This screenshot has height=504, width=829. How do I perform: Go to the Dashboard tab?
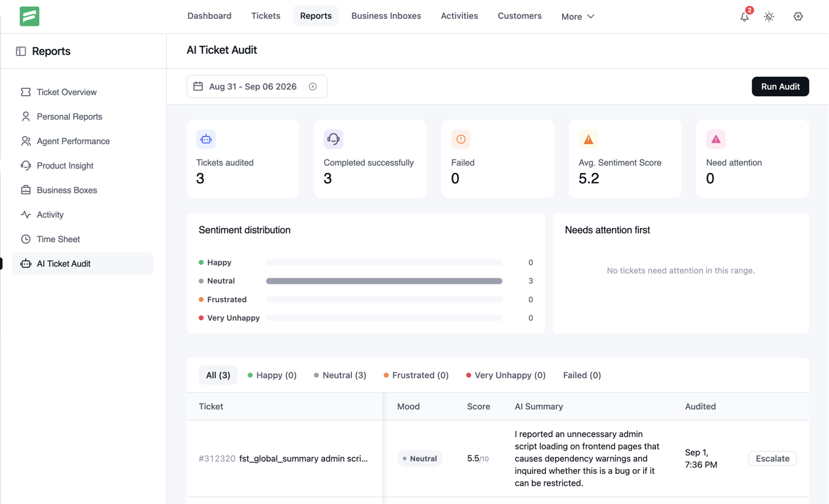(x=209, y=16)
